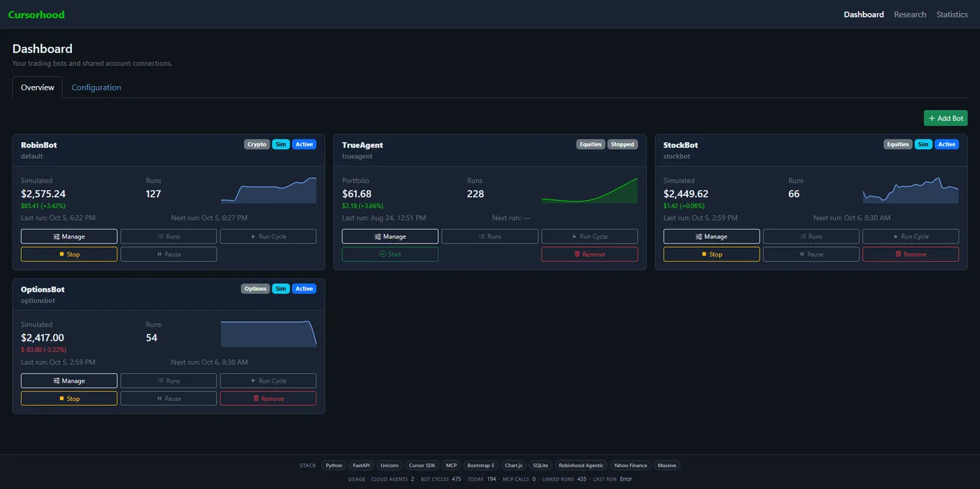
Task: Stop the OptionsBot bot
Action: pos(69,399)
